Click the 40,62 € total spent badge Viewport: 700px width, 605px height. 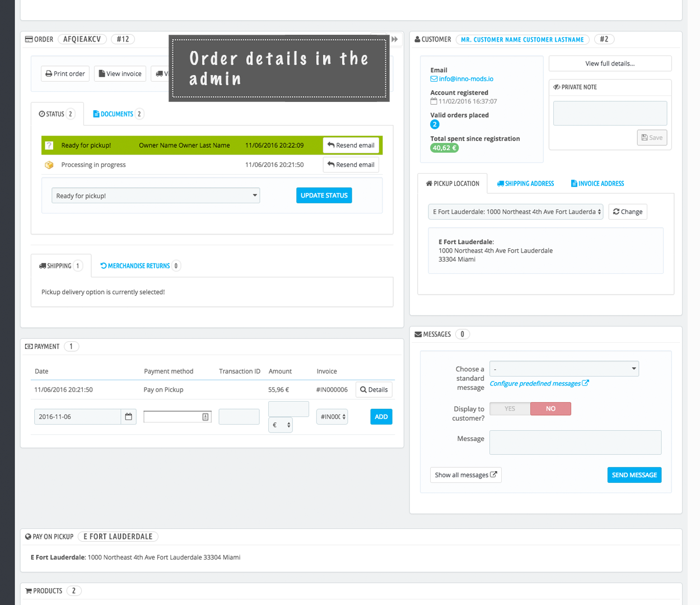445,148
